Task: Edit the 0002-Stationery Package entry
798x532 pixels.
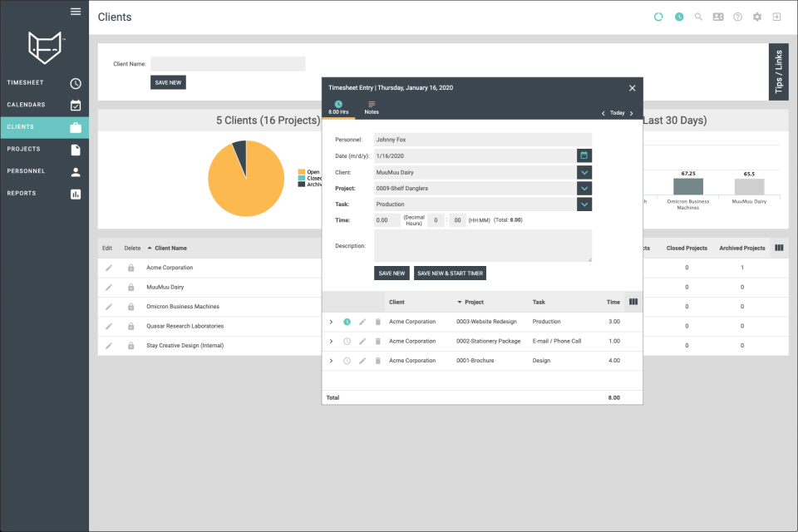Action: point(362,341)
